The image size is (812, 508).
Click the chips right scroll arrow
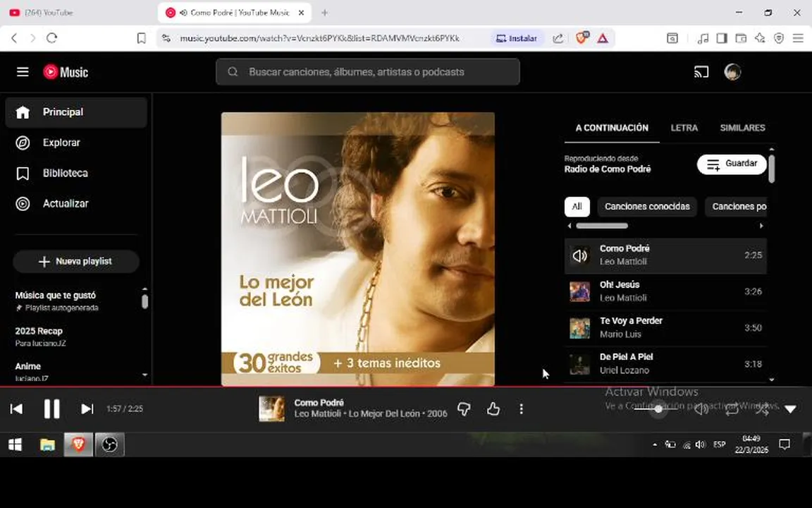tap(761, 226)
